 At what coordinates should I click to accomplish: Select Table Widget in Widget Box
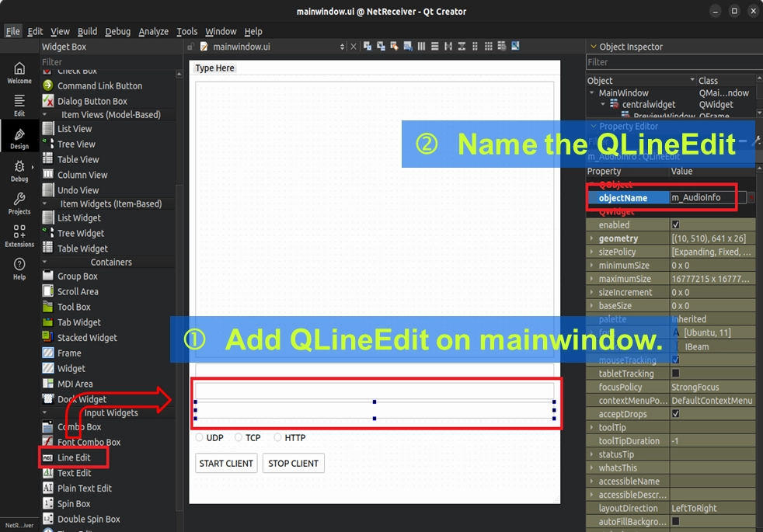point(82,249)
